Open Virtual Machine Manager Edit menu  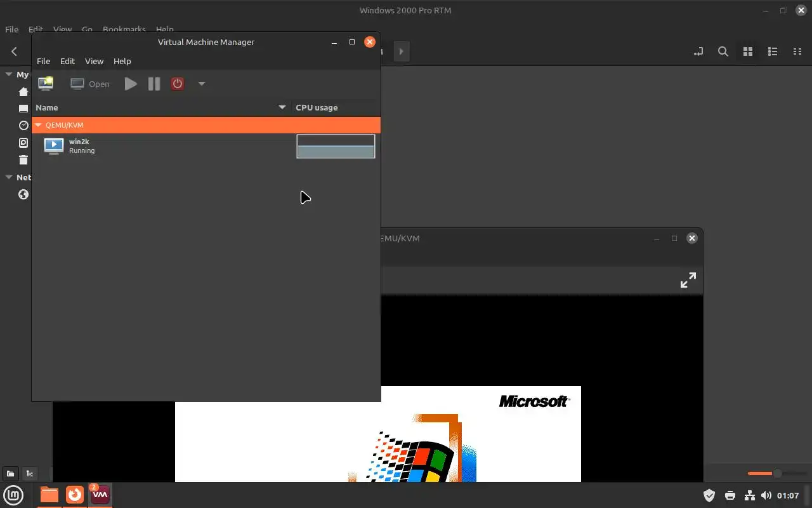(x=67, y=61)
